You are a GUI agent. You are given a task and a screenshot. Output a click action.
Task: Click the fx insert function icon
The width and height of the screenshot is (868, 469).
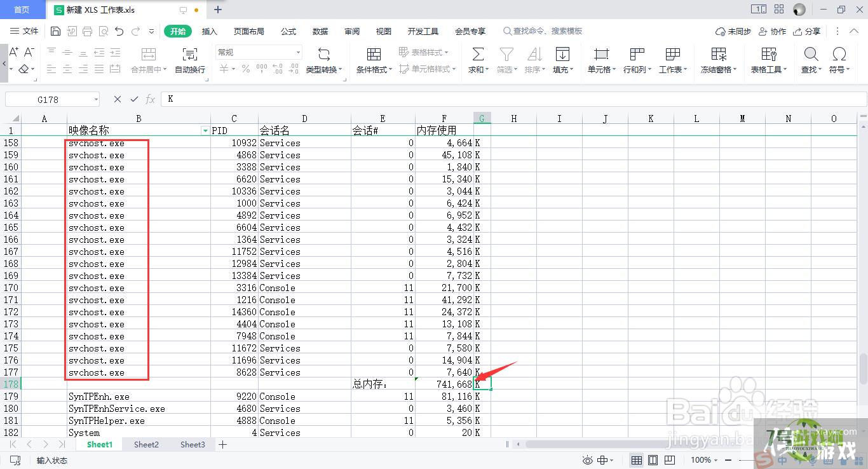(x=151, y=99)
